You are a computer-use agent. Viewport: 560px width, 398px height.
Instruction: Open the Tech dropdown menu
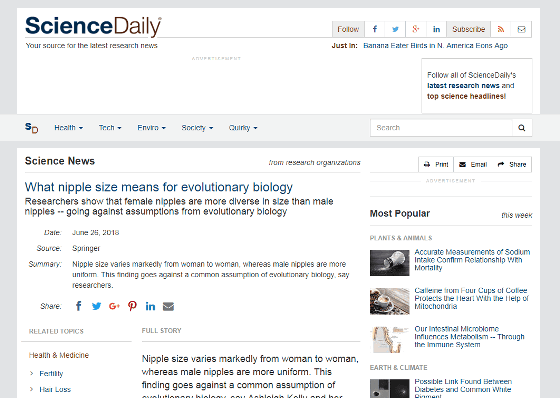[x=110, y=128]
